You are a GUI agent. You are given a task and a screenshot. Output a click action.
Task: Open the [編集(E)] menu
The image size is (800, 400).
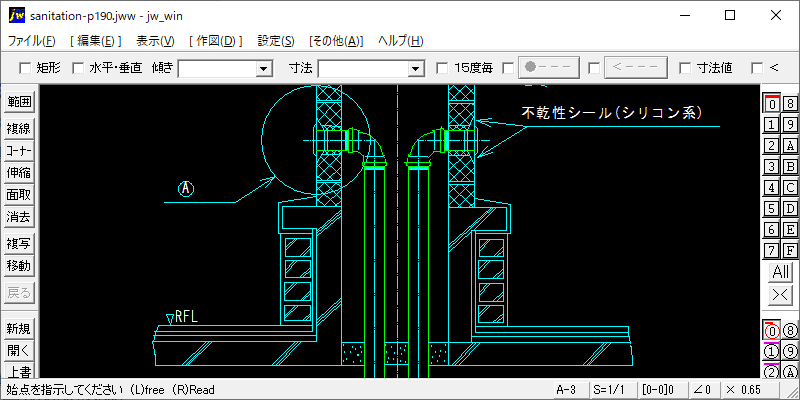click(x=96, y=41)
